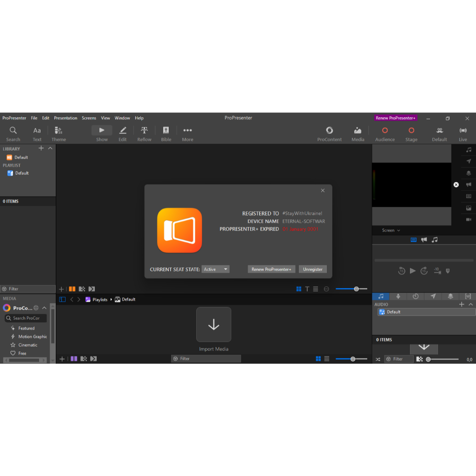The width and height of the screenshot is (476, 476).
Task: Open the ProContent panel
Action: click(330, 134)
